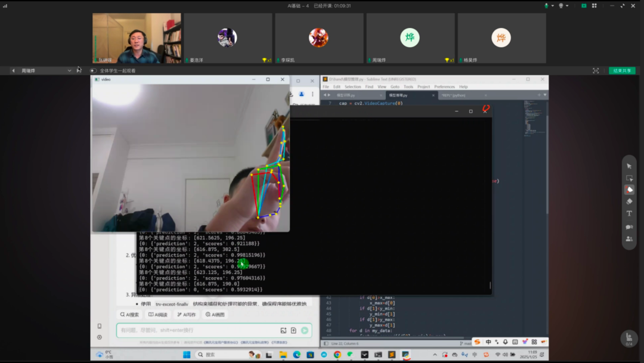This screenshot has width=644, height=363.
Task: Select the eraser annotation tool
Action: pos(629,201)
